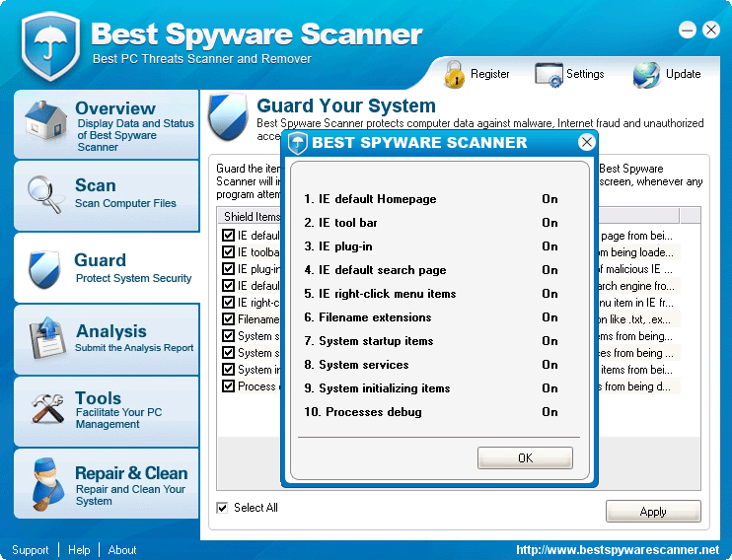Click '1. IE default Homepage' in dialog
732x560 pixels.
(x=370, y=199)
